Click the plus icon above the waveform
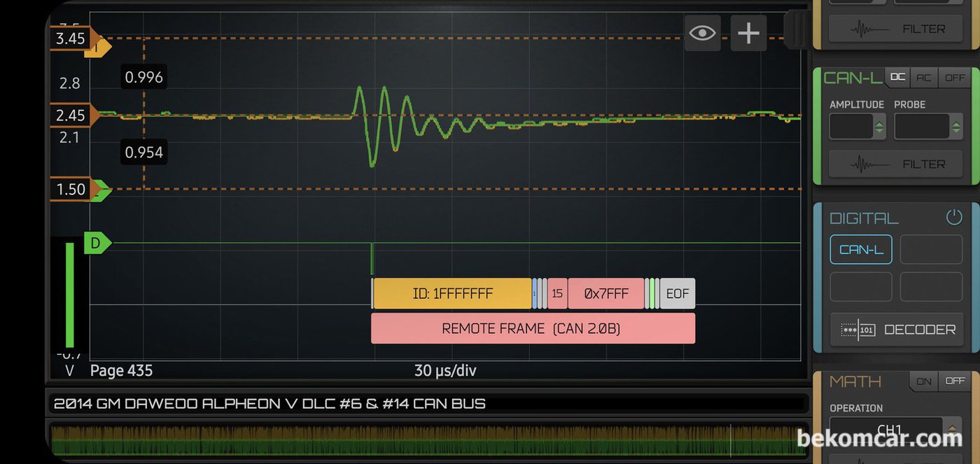Viewport: 980px width, 464px height. coord(748,33)
